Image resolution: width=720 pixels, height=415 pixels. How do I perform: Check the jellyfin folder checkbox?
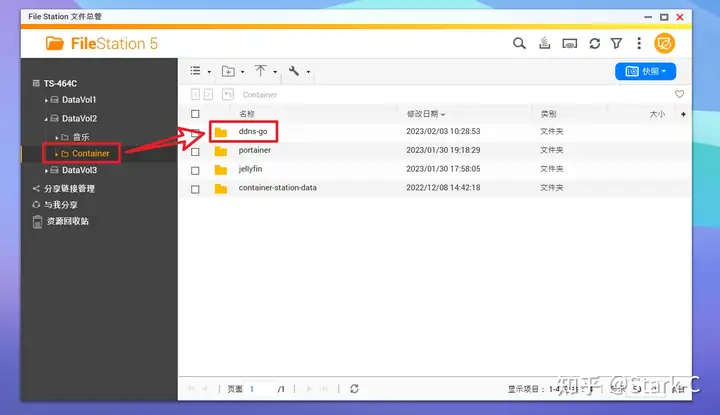195,170
